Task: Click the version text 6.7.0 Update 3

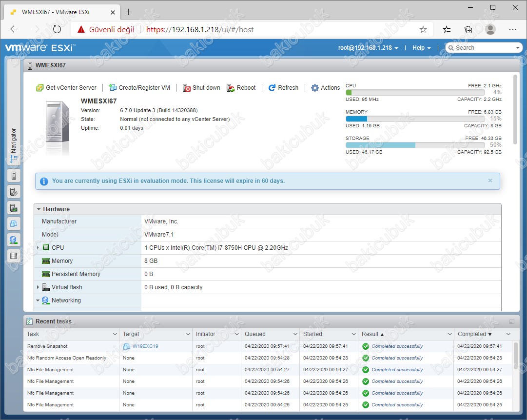Action: coord(159,110)
